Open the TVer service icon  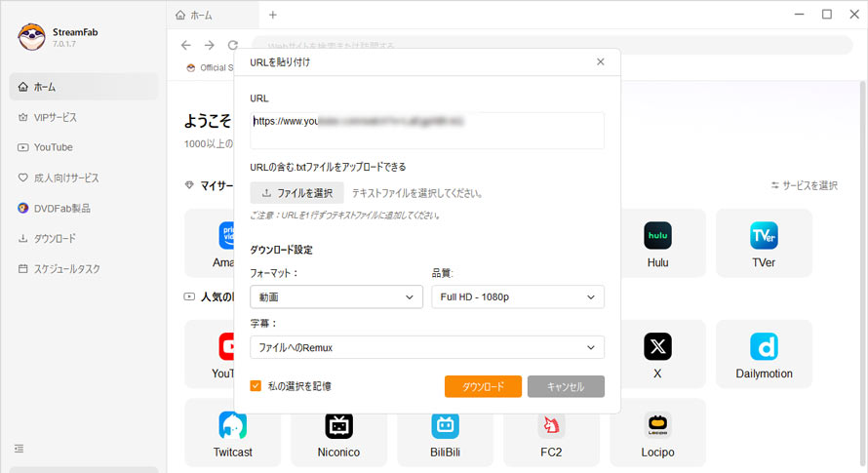pyautogui.click(x=764, y=236)
